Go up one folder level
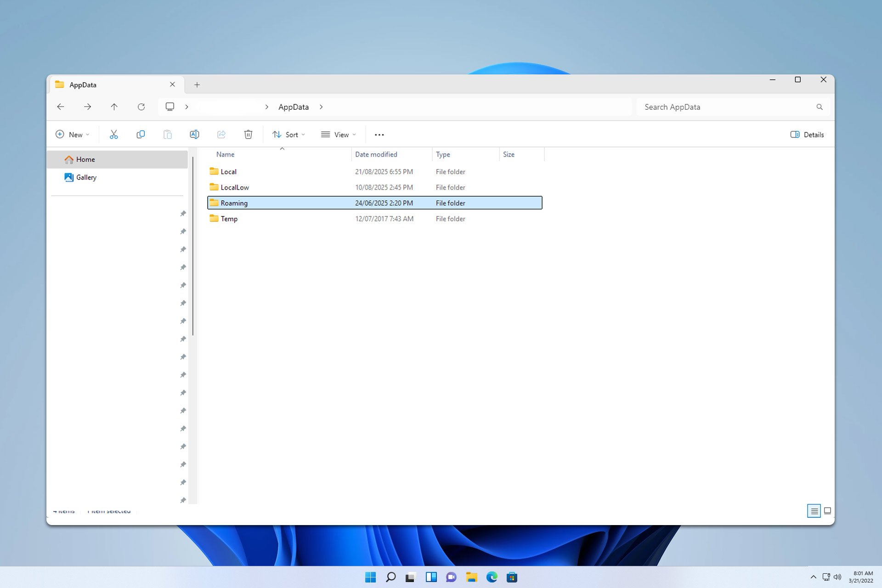The width and height of the screenshot is (882, 588). [x=114, y=107]
